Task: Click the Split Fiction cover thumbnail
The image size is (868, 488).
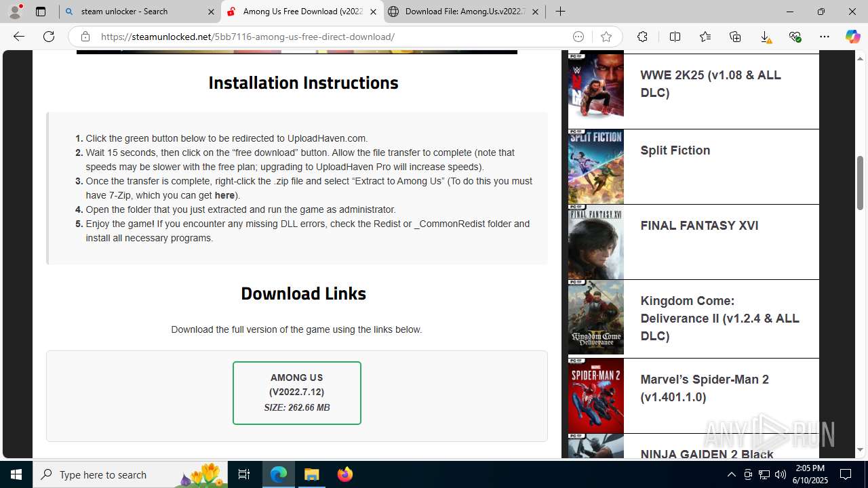Action: [x=596, y=167]
